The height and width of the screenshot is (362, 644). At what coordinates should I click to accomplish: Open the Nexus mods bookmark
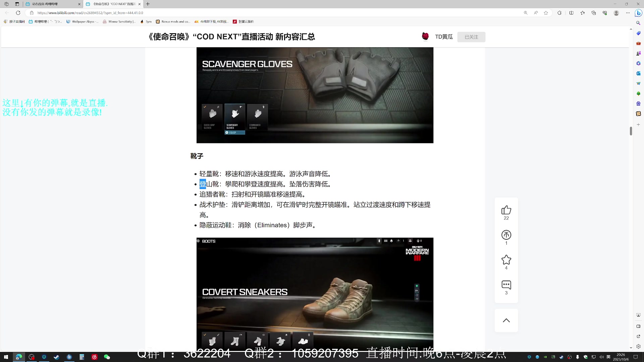pos(173,21)
